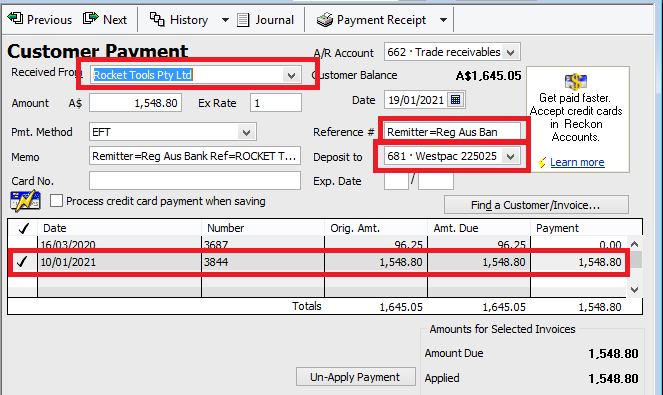The image size is (663, 395).
Task: Expand the History dropdown arrow
Action: click(225, 20)
